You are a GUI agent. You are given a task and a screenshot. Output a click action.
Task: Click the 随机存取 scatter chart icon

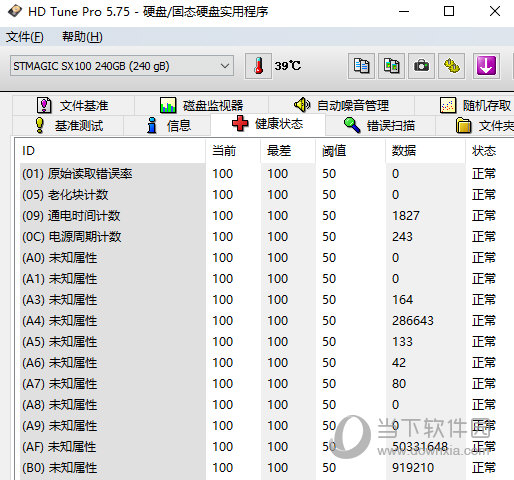coord(448,105)
